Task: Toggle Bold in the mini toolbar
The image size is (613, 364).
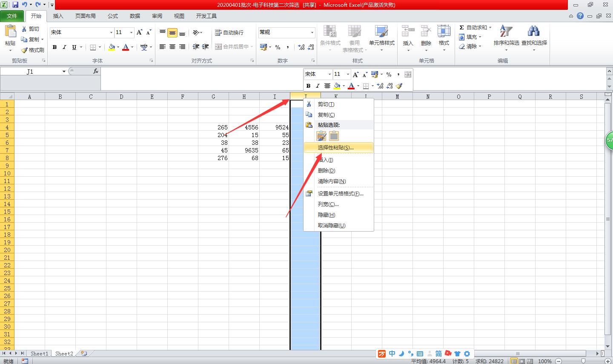Action: (308, 86)
